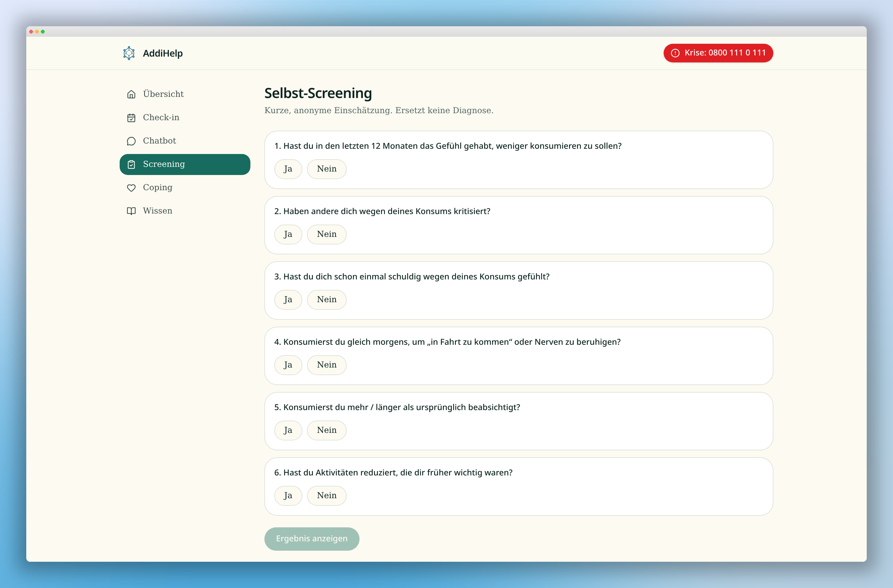Image resolution: width=893 pixels, height=588 pixels.
Task: Pick Ja for question 5
Action: (288, 430)
